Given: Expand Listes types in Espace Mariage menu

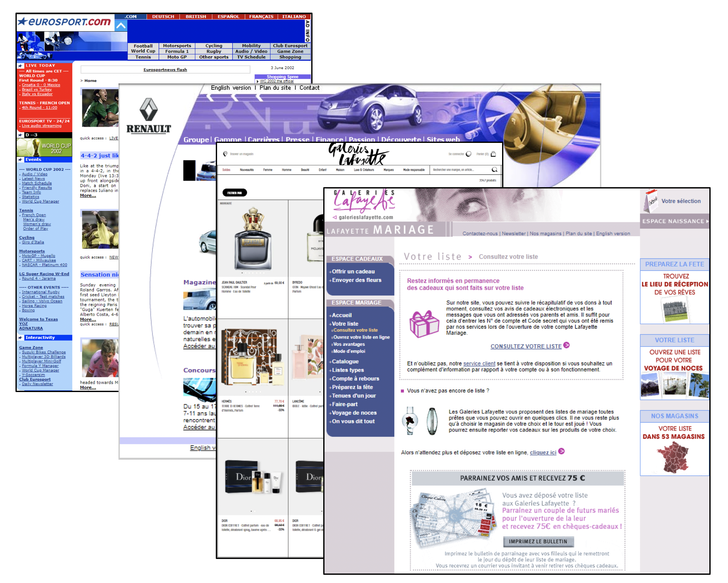Looking at the screenshot, I should [347, 370].
